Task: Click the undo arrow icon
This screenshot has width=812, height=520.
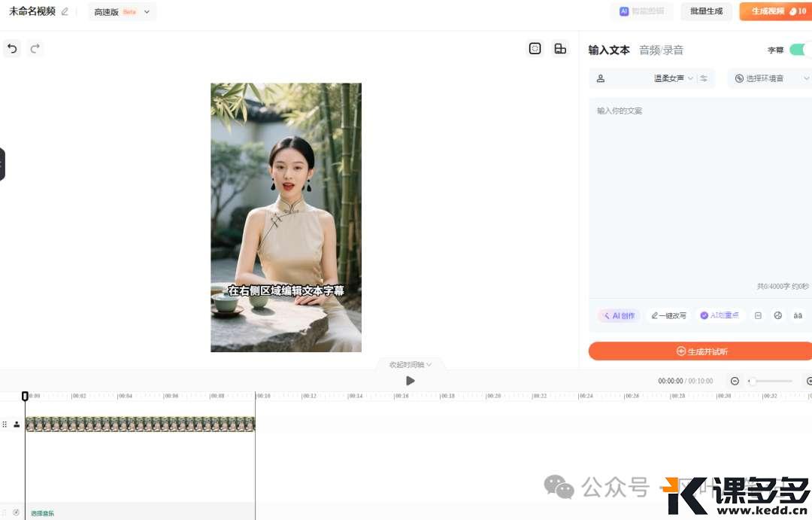Action: [12, 49]
